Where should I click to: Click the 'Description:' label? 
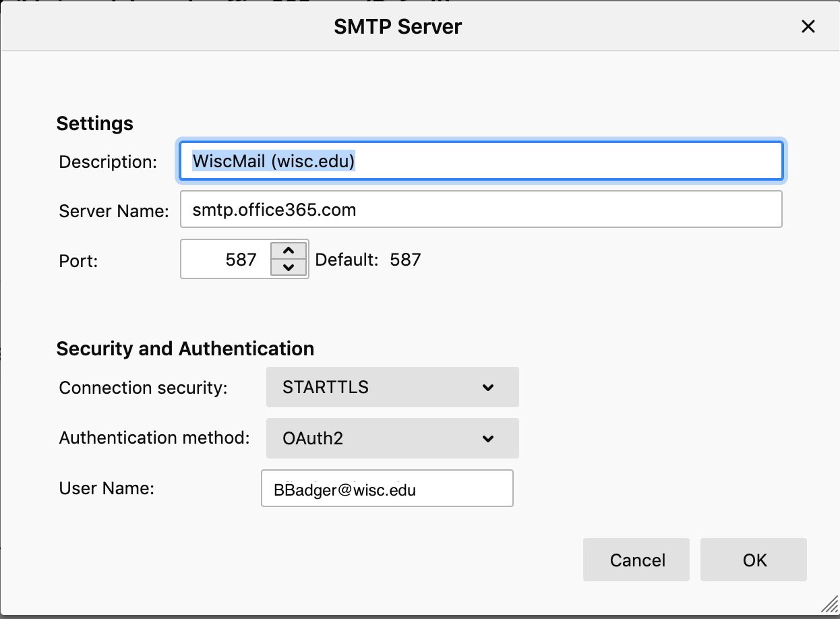point(108,163)
